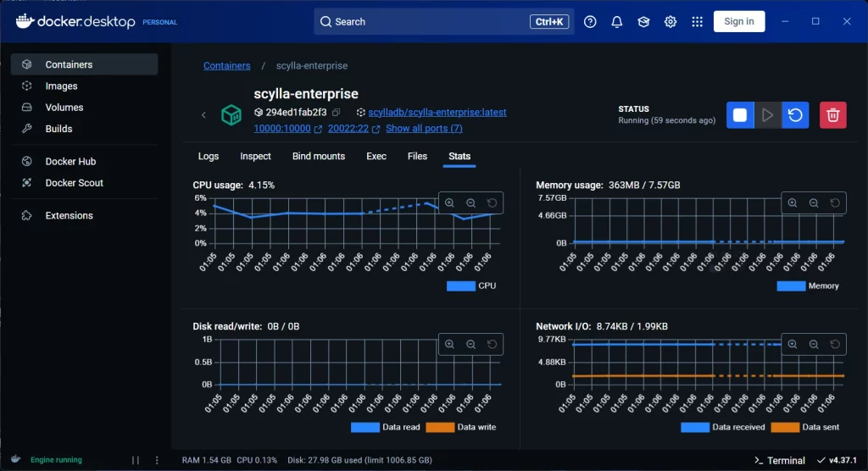
Task: Copy container ID 294ed1fab2f3
Action: pos(336,113)
